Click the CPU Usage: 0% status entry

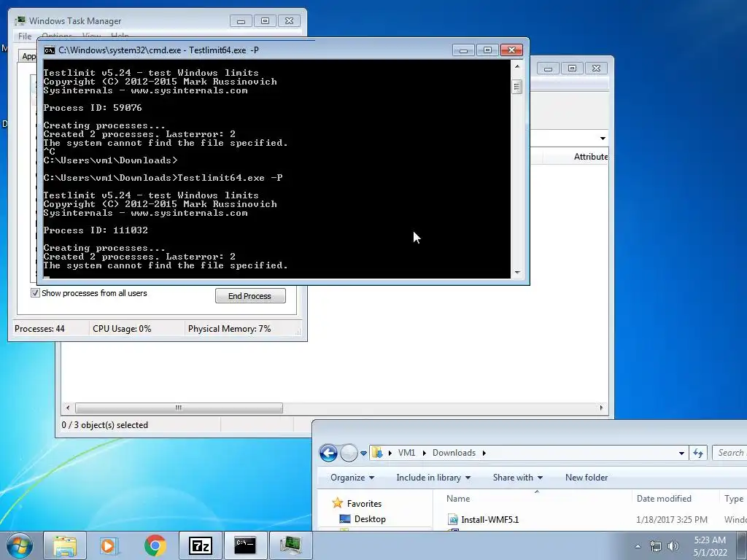122,329
